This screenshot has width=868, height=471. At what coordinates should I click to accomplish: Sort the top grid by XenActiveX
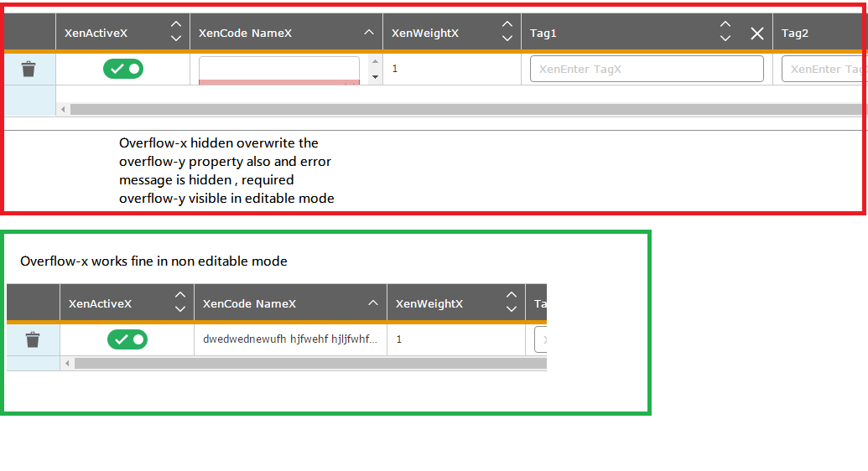point(176,32)
